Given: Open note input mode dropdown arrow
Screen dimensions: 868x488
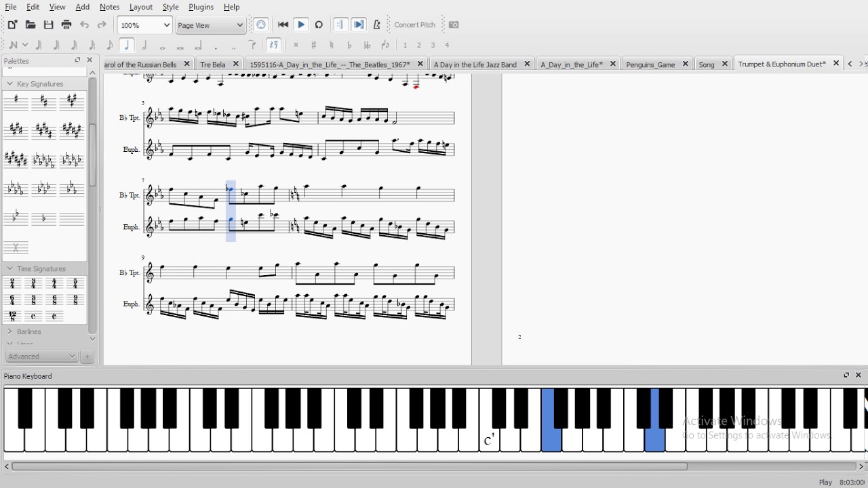Looking at the screenshot, I should click(x=25, y=45).
